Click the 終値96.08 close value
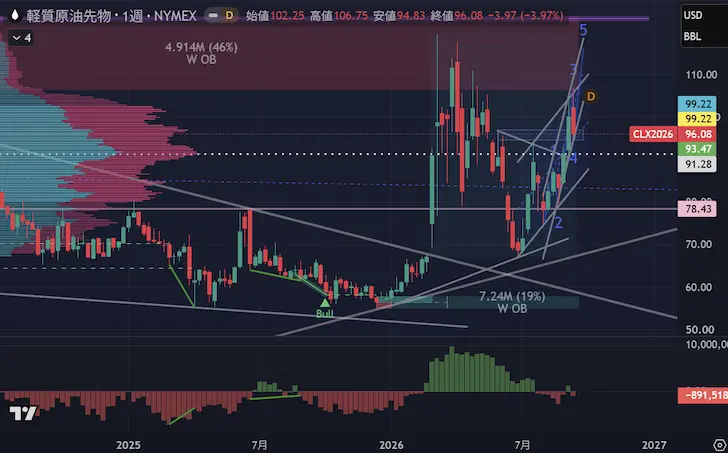 click(x=456, y=16)
